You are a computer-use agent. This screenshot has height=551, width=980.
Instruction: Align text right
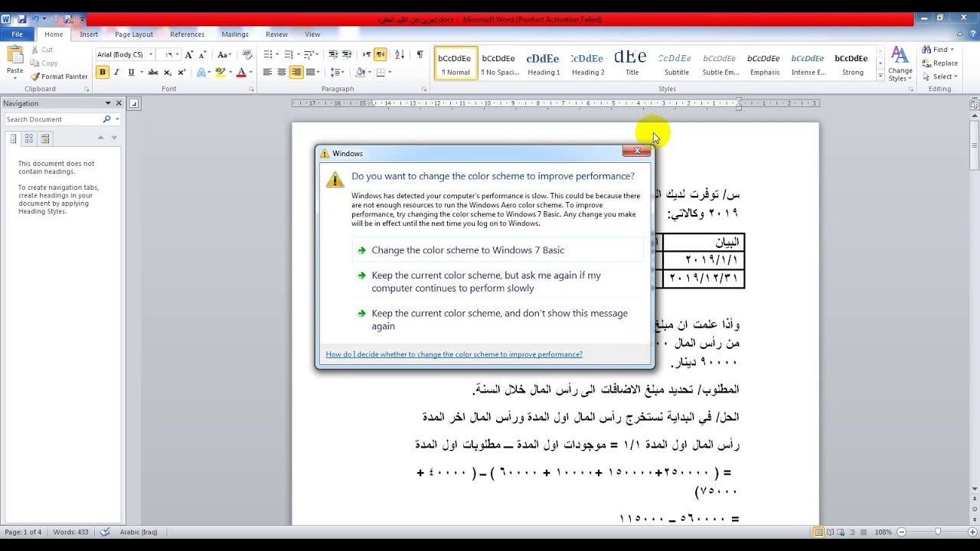[x=296, y=72]
